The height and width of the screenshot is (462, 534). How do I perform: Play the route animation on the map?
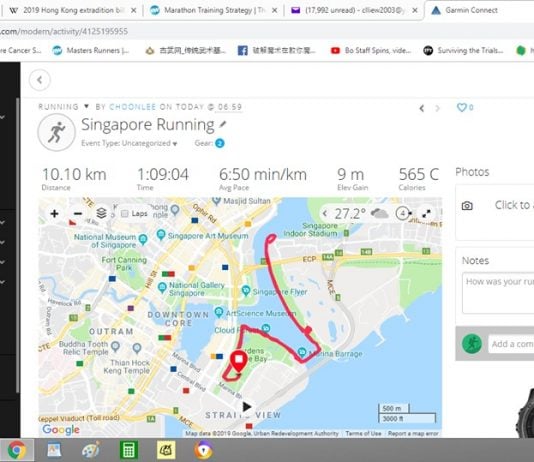[247, 407]
